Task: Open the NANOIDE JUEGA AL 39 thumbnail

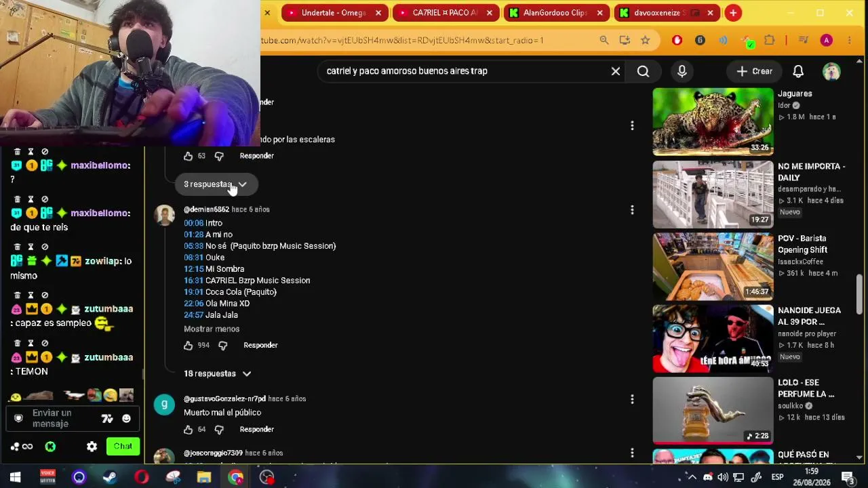Action: click(x=713, y=339)
